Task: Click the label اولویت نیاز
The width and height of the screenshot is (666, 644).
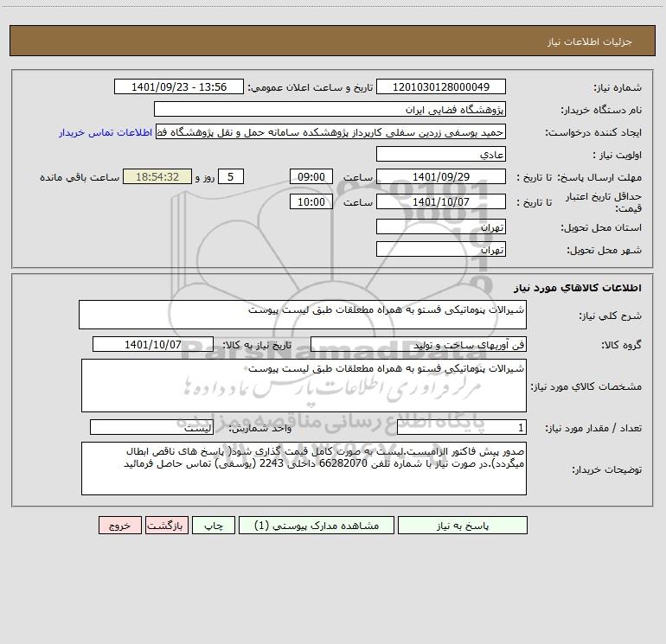Action: (x=618, y=155)
